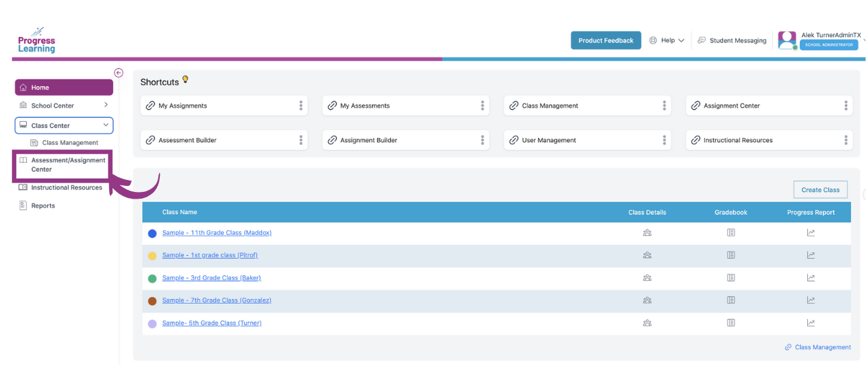The width and height of the screenshot is (868, 365).
Task: Open options menu for User Management shortcut
Action: [664, 140]
